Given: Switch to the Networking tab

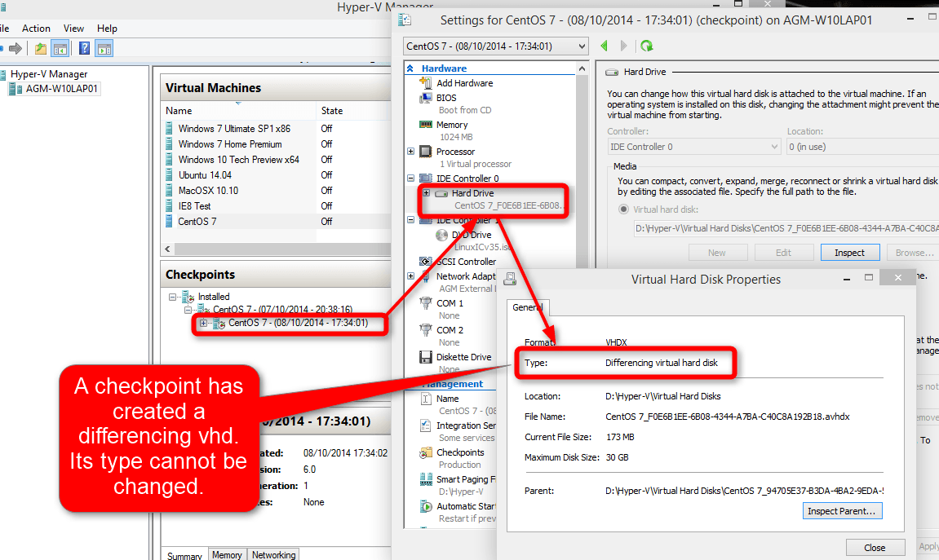Looking at the screenshot, I should 273,555.
